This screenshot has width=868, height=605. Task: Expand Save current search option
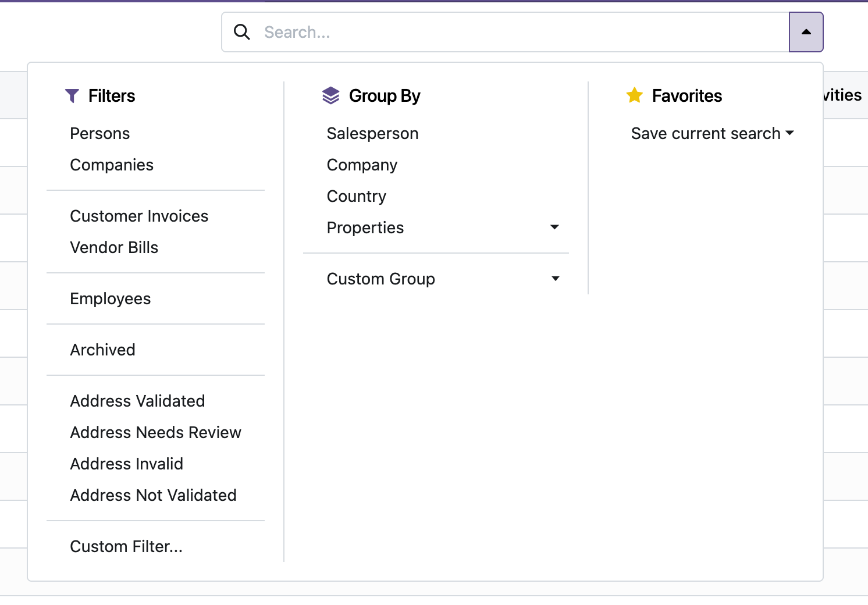tap(713, 133)
